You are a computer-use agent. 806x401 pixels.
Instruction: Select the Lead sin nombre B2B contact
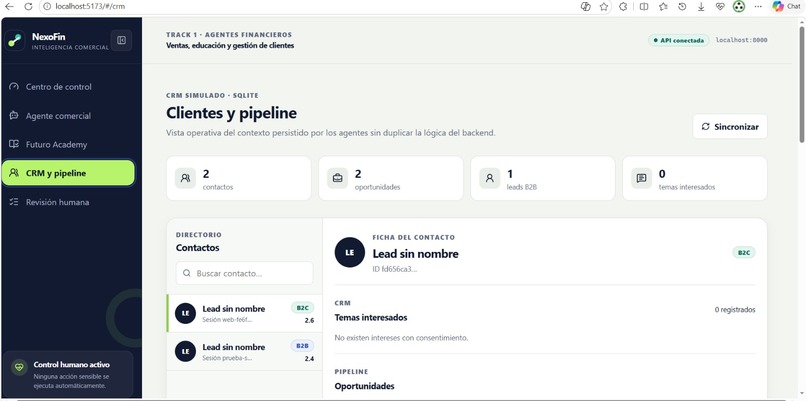pyautogui.click(x=244, y=351)
